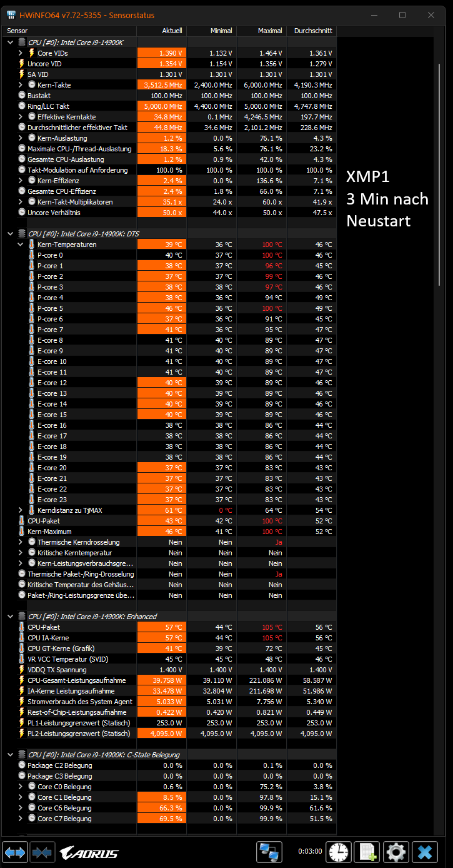Image resolution: width=453 pixels, height=868 pixels.
Task: Click the Sensor column header
Action: pyautogui.click(x=70, y=31)
